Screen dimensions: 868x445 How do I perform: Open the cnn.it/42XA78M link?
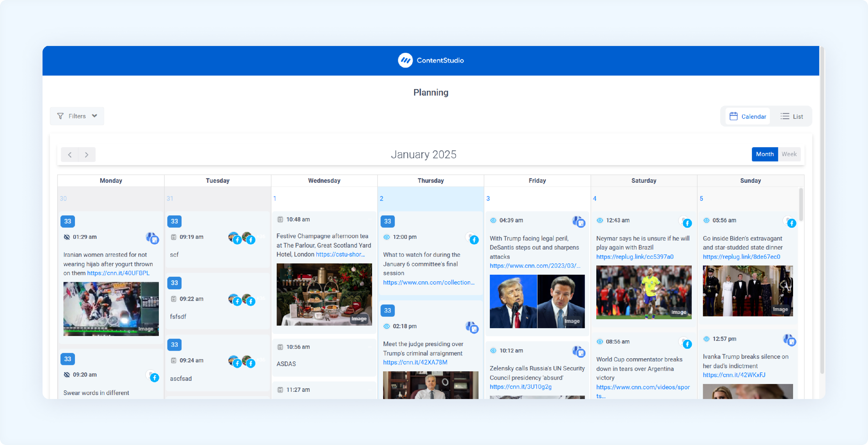pyautogui.click(x=415, y=363)
